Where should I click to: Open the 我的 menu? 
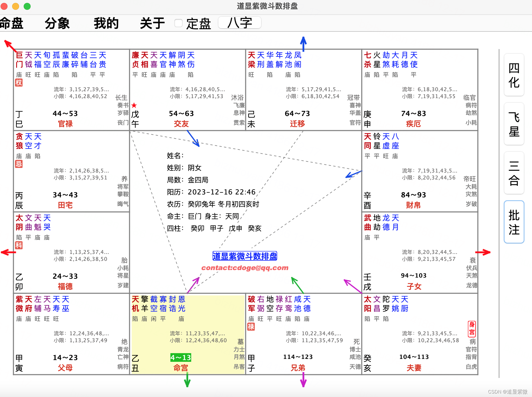tap(106, 23)
